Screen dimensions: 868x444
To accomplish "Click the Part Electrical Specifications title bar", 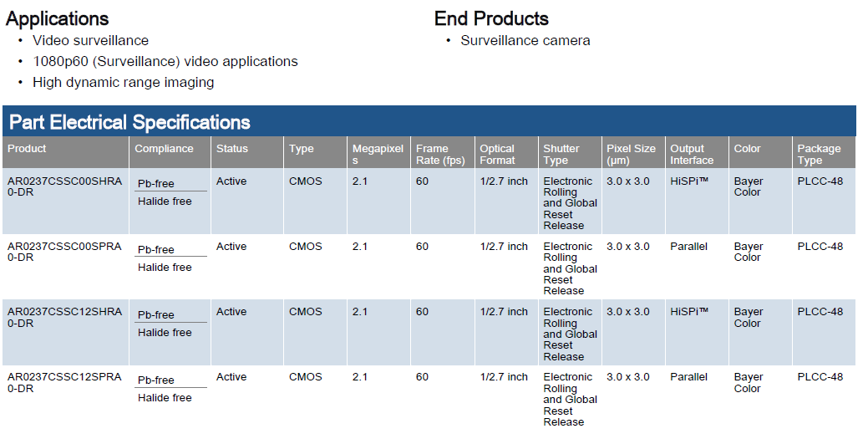I will [x=129, y=122].
